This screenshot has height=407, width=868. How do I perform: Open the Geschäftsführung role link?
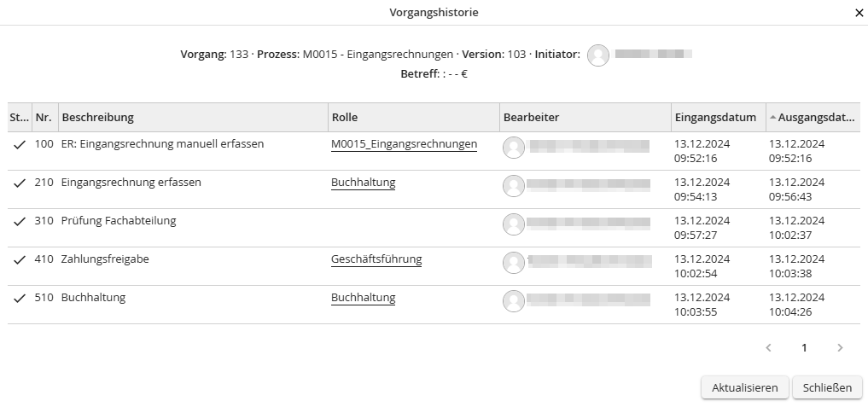(376, 259)
